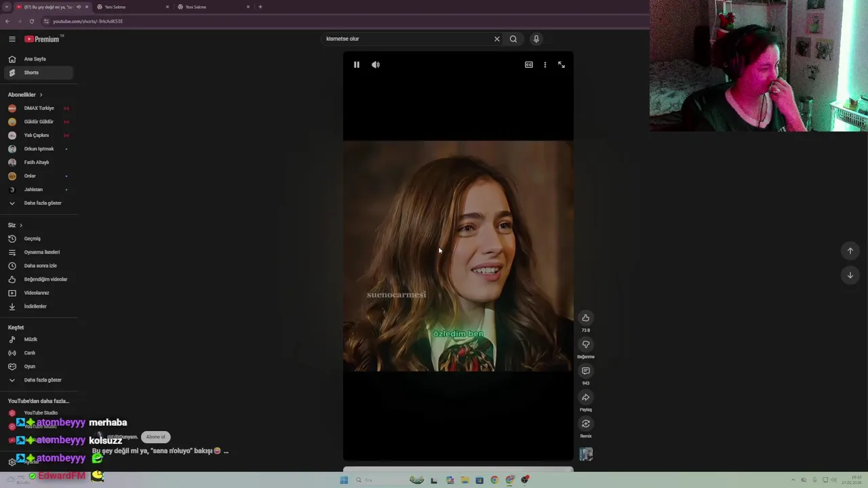
Task: Reload the current page
Action: point(32,21)
